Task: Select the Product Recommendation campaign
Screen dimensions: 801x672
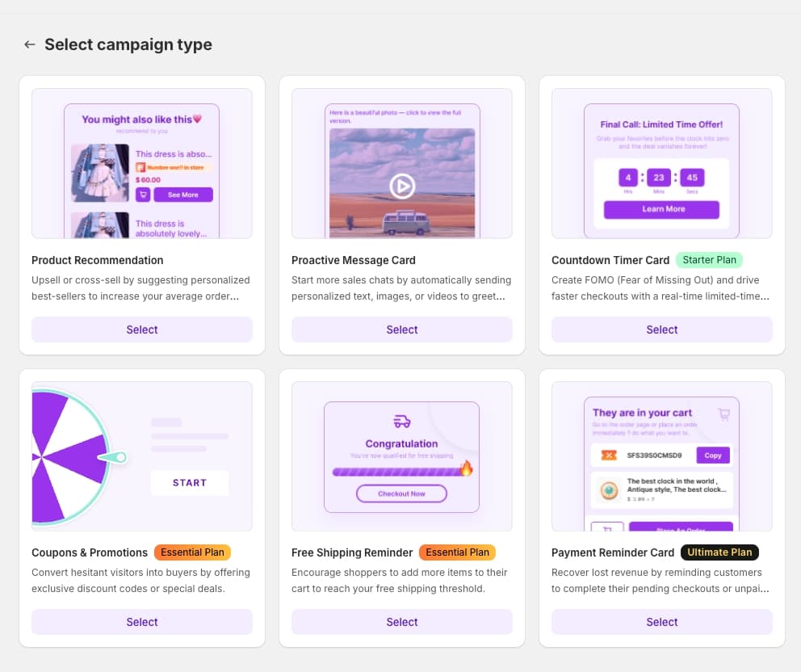Action: pos(142,330)
